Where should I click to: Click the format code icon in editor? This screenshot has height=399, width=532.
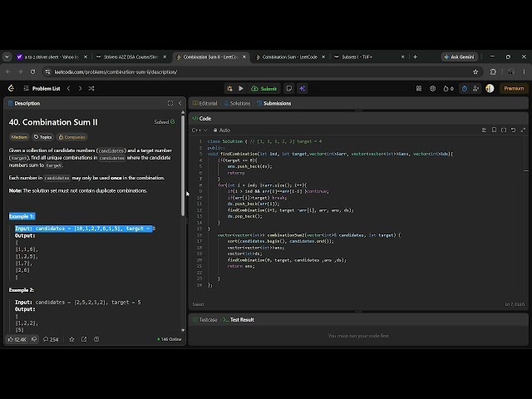[x=484, y=131]
